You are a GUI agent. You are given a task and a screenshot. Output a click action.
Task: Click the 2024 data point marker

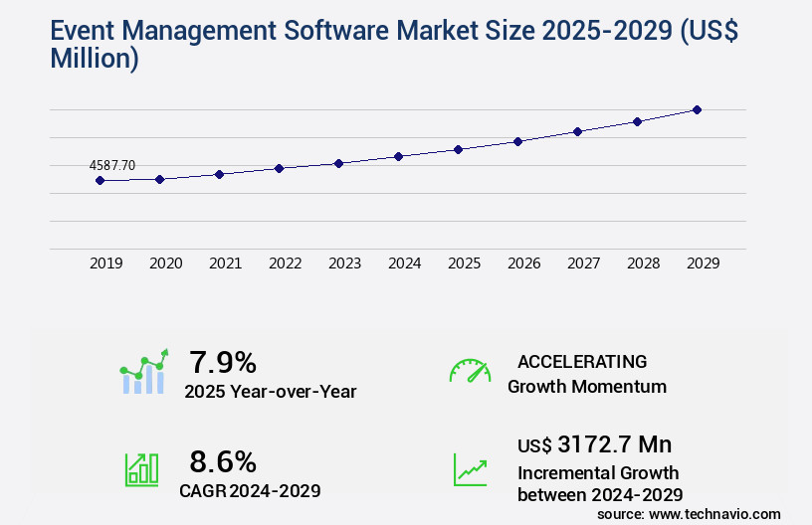pyautogui.click(x=398, y=156)
